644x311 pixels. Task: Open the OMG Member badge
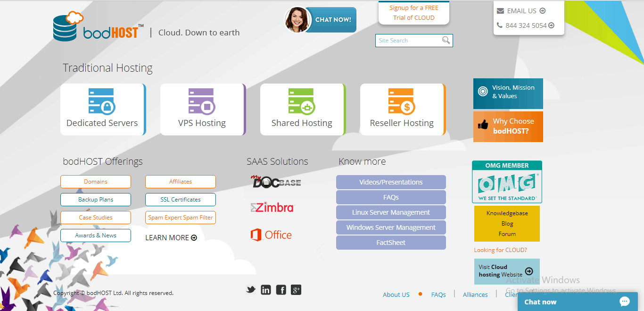[507, 182]
